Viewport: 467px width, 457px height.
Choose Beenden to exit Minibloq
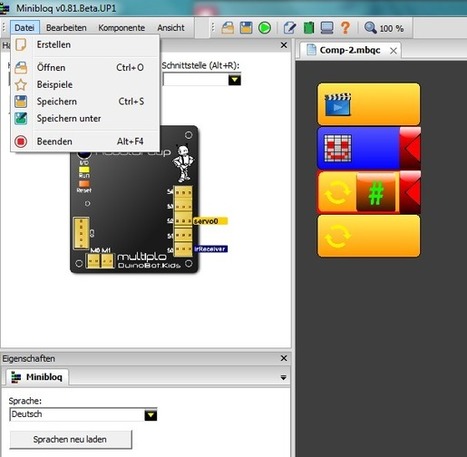pyautogui.click(x=85, y=142)
